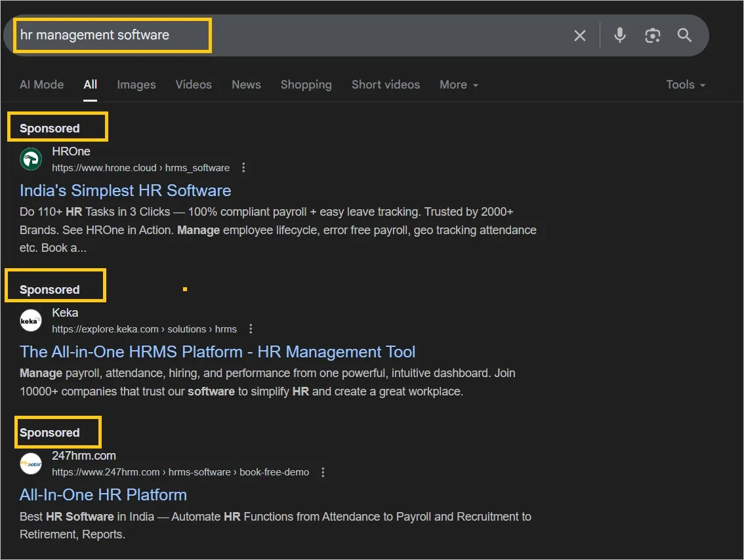Go to the Short videos tab
744x560 pixels.
click(x=385, y=85)
